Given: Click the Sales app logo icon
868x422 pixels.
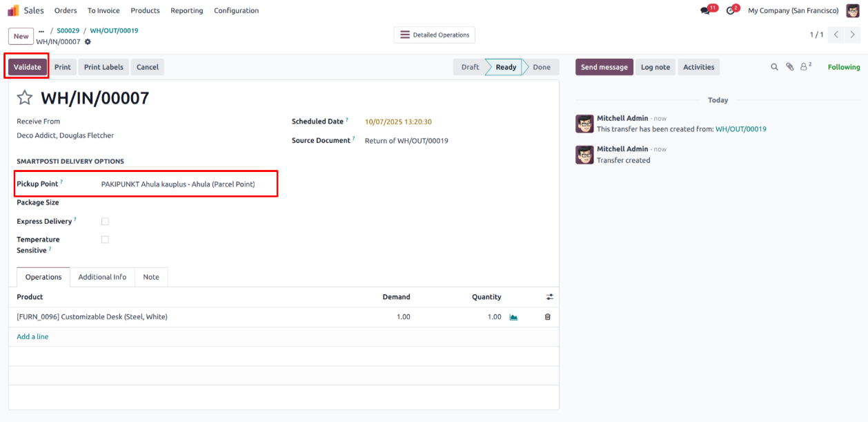Looking at the screenshot, I should (14, 10).
